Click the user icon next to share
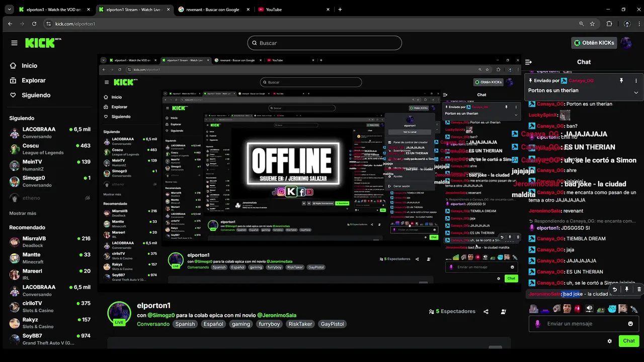 [503, 312]
